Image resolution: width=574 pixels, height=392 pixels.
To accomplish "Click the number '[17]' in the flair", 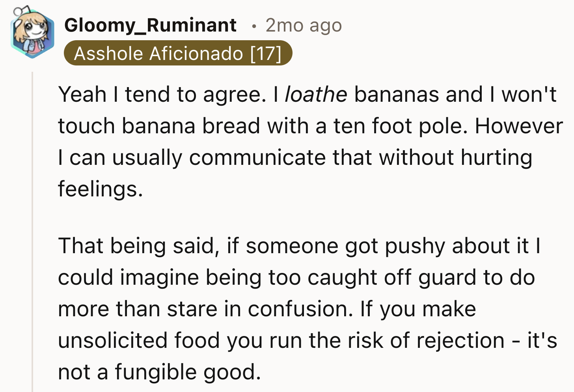I will pyautogui.click(x=266, y=53).
